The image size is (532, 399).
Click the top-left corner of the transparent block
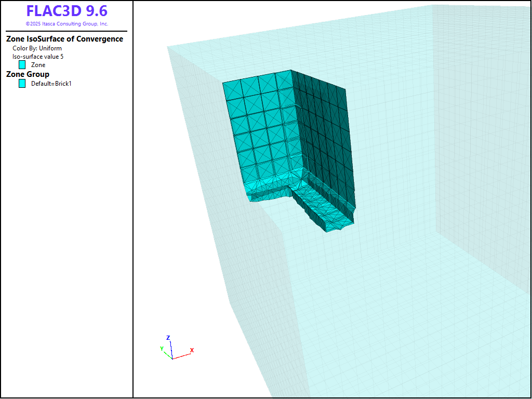[168, 48]
